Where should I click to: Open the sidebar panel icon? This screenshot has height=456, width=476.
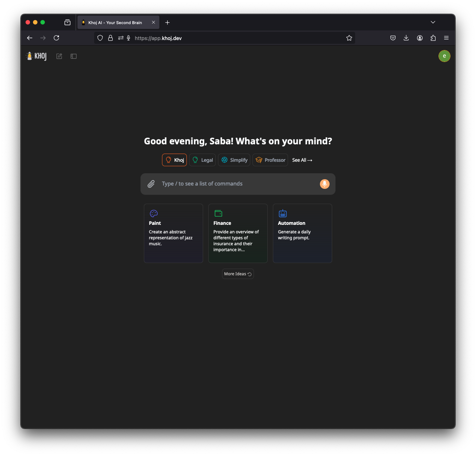[x=73, y=56]
